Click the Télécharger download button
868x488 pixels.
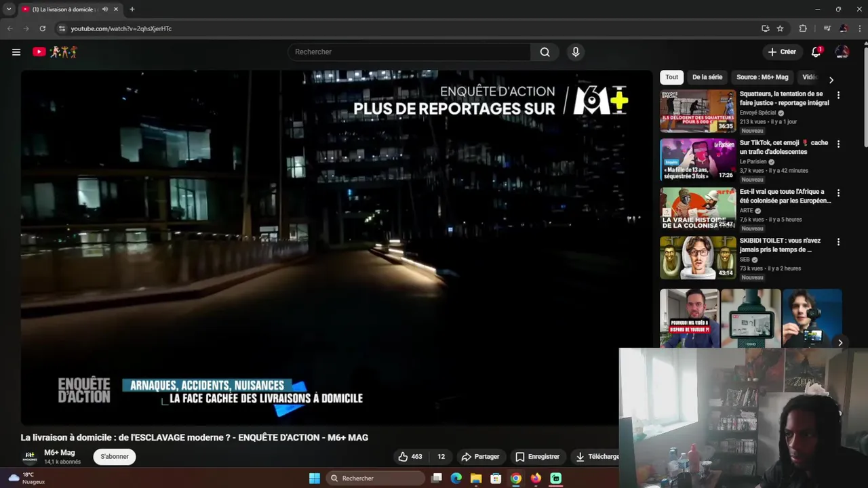(x=597, y=457)
